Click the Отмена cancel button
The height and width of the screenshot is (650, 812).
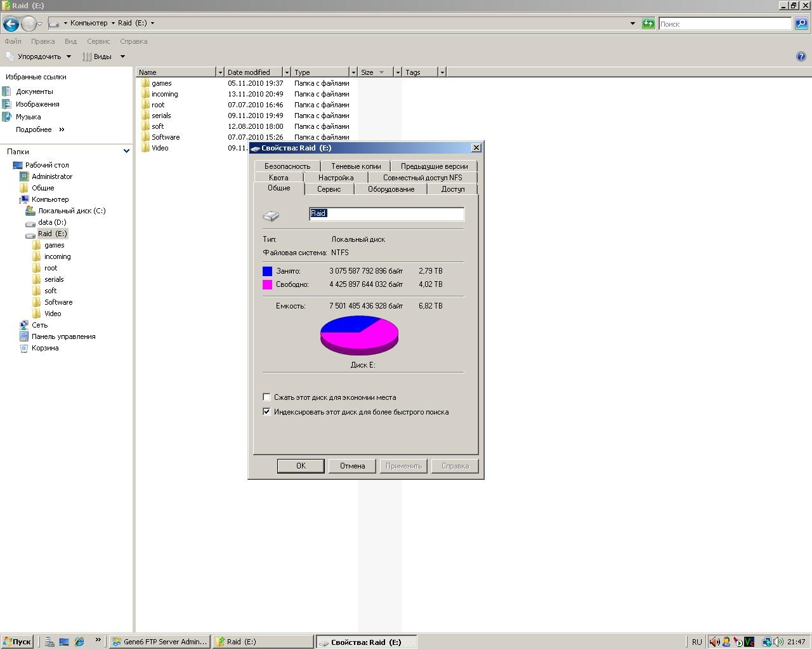click(352, 466)
